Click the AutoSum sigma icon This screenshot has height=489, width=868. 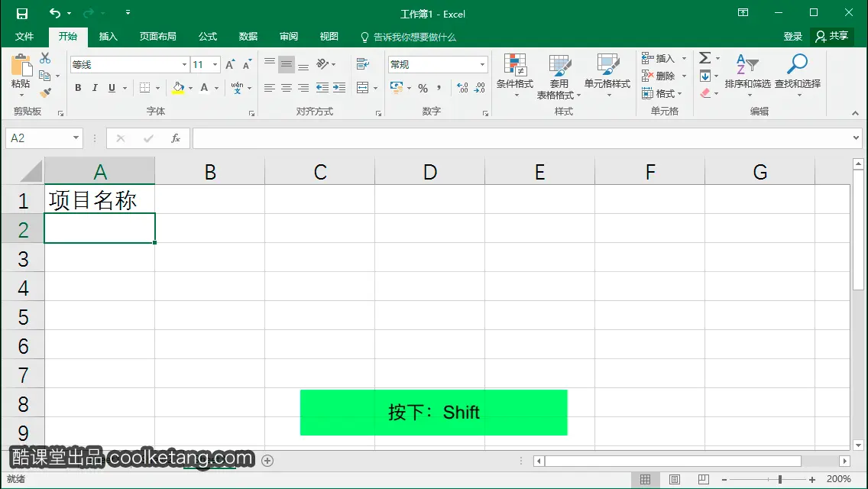[x=704, y=58]
